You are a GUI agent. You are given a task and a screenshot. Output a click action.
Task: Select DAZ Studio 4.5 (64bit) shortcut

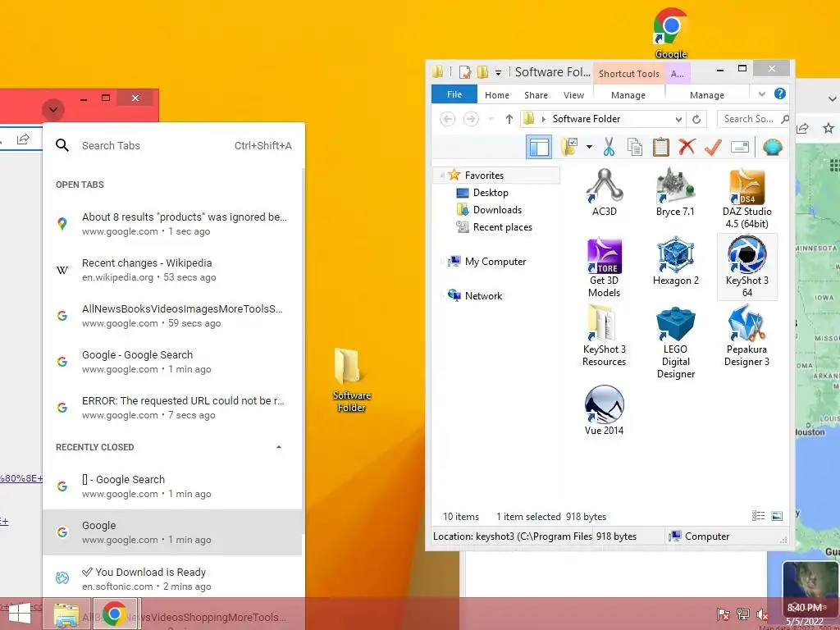(x=746, y=199)
